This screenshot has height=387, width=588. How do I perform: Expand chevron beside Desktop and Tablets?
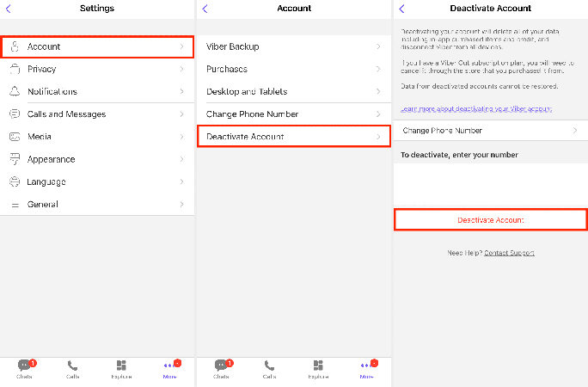378,91
